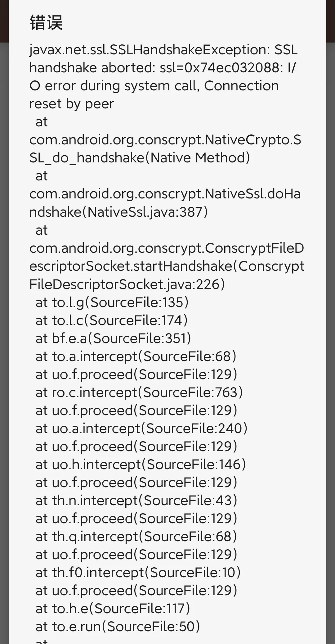Select the to.h.e(SourceFile:117) frame
This screenshot has height=644, width=335.
tap(113, 608)
